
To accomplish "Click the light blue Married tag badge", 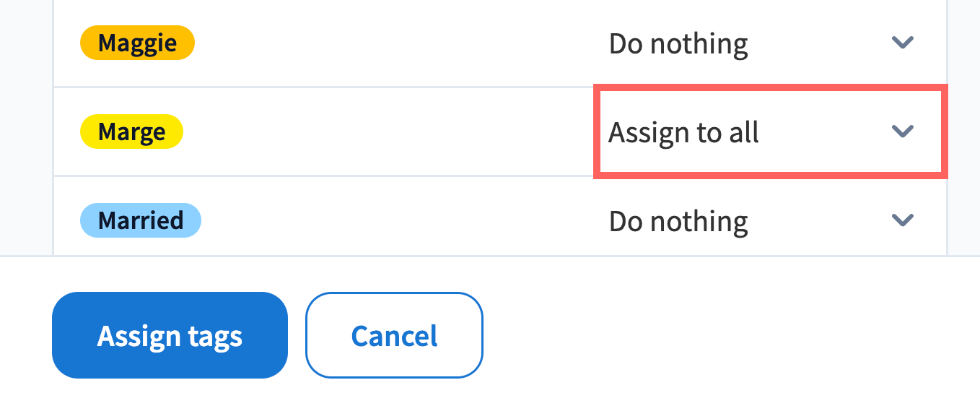I will [x=140, y=220].
